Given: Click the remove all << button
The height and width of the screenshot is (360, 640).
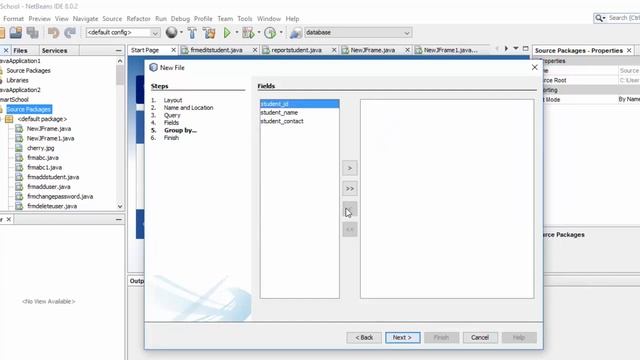Looking at the screenshot, I should (350, 229).
